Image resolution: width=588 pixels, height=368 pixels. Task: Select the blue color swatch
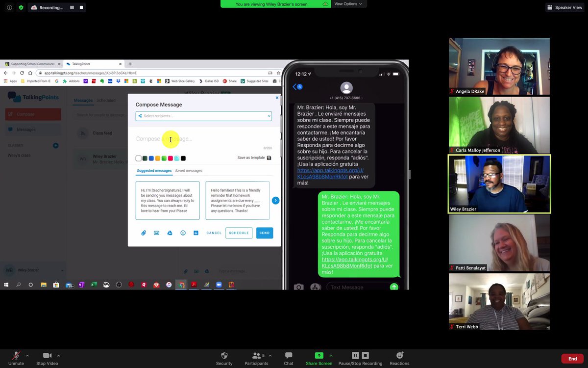pyautogui.click(x=151, y=158)
